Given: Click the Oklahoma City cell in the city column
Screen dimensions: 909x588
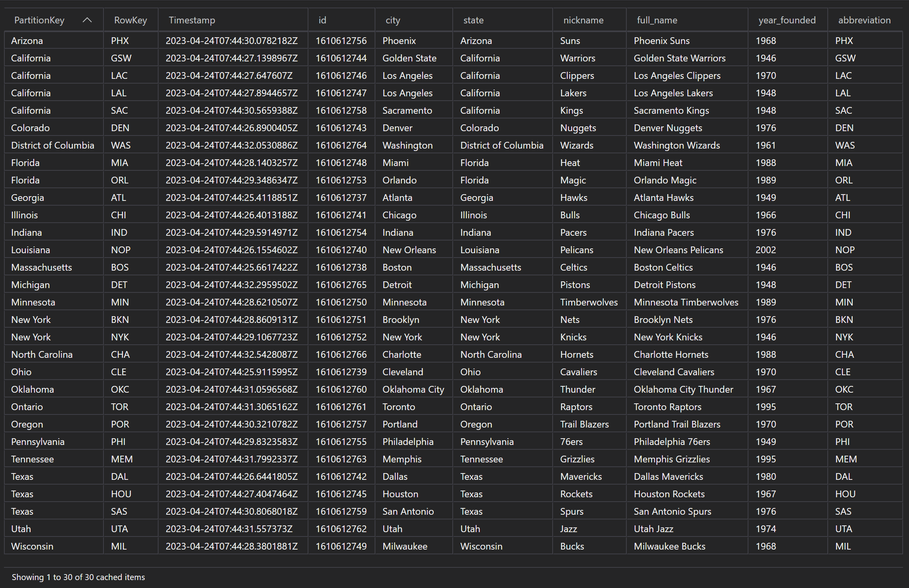Looking at the screenshot, I should point(413,389).
